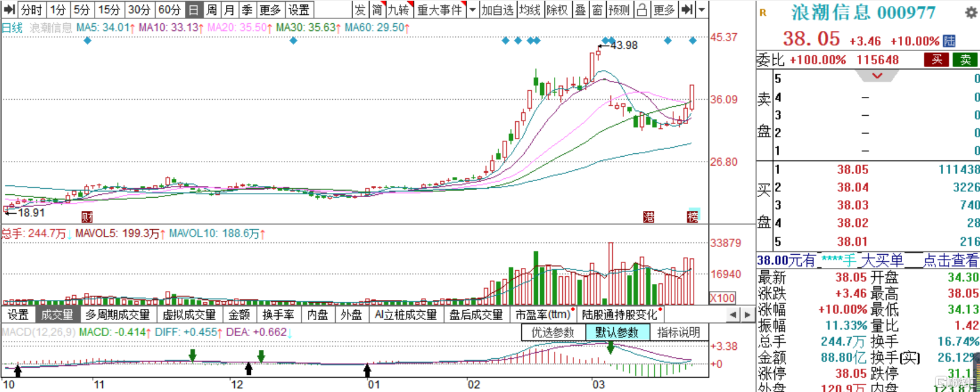Viewport: 980px width, 392px height.
Task: Click the X100 unit label in volume panel
Action: (x=723, y=298)
